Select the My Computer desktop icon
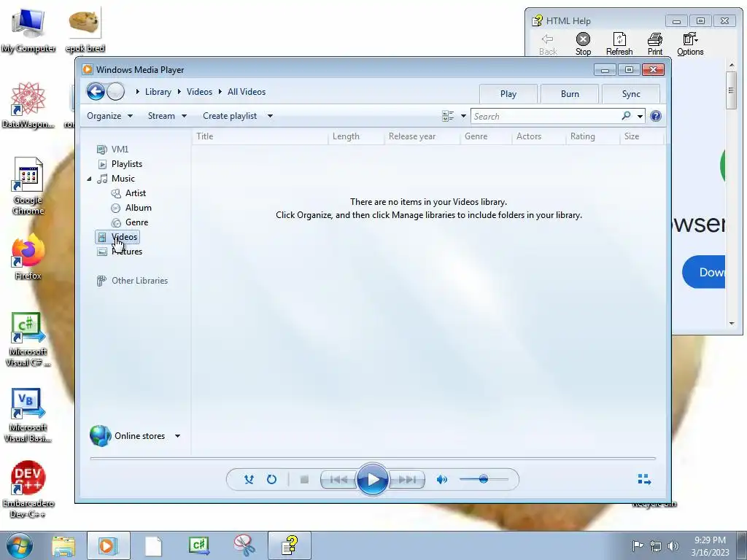The width and height of the screenshot is (747, 560). coord(28,29)
